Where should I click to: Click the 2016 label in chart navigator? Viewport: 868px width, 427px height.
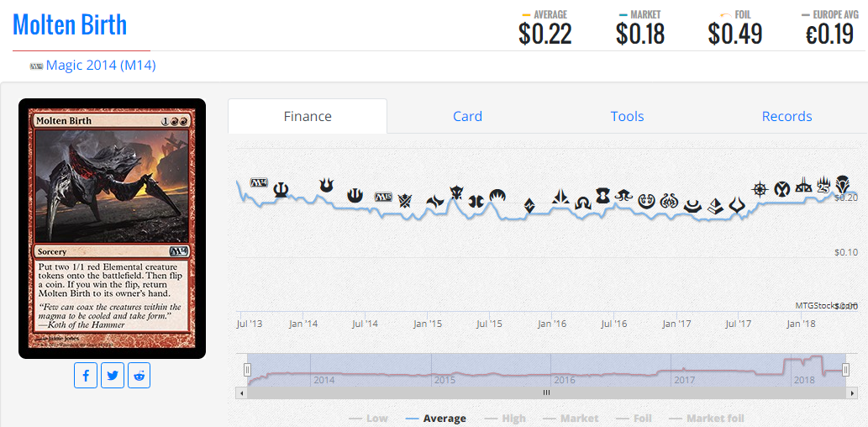[x=564, y=380]
